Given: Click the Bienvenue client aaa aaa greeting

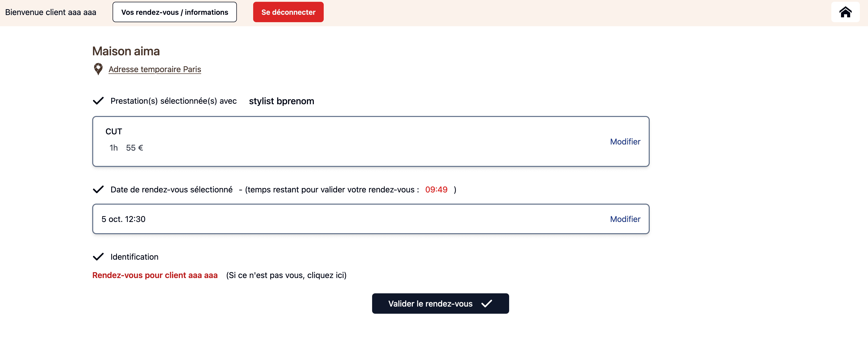Looking at the screenshot, I should pyautogui.click(x=50, y=12).
